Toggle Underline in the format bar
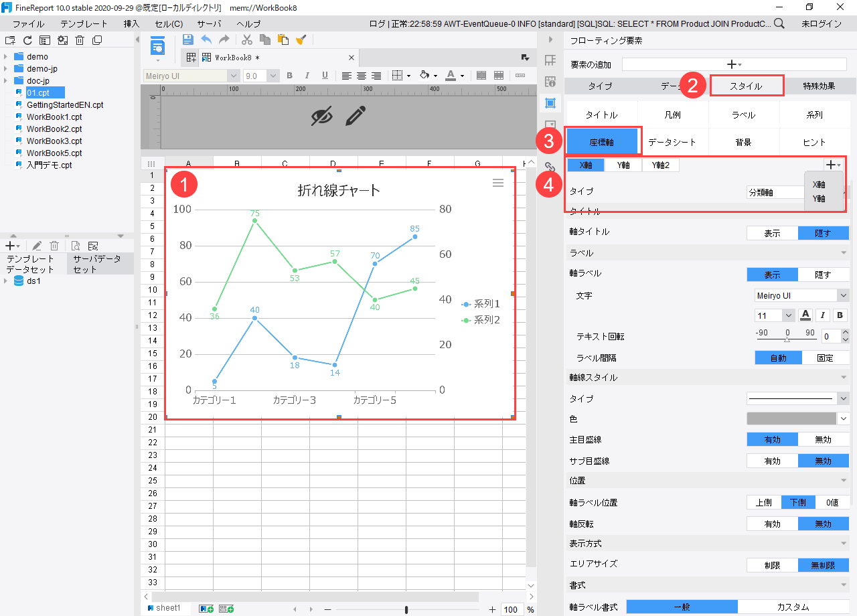 325,76
